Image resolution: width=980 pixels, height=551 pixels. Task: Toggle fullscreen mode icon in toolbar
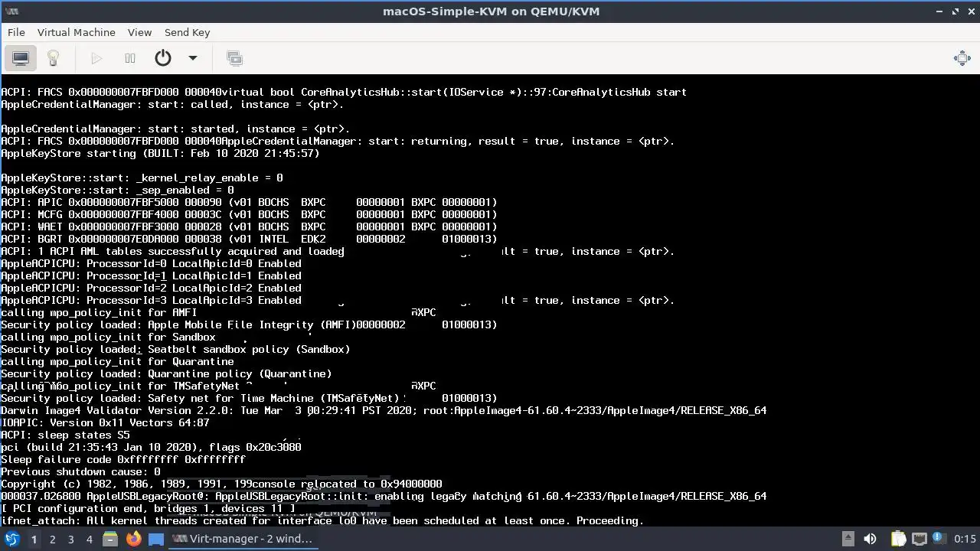coord(962,58)
